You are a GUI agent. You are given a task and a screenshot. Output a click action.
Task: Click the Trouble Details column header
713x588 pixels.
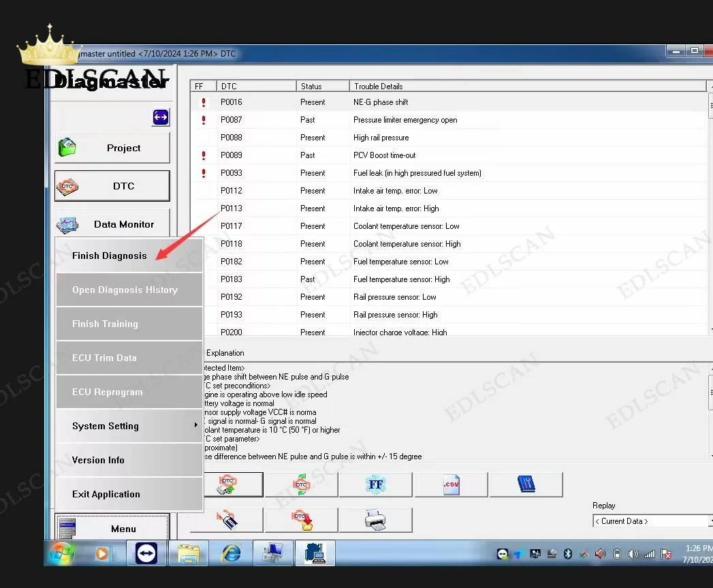pos(528,87)
